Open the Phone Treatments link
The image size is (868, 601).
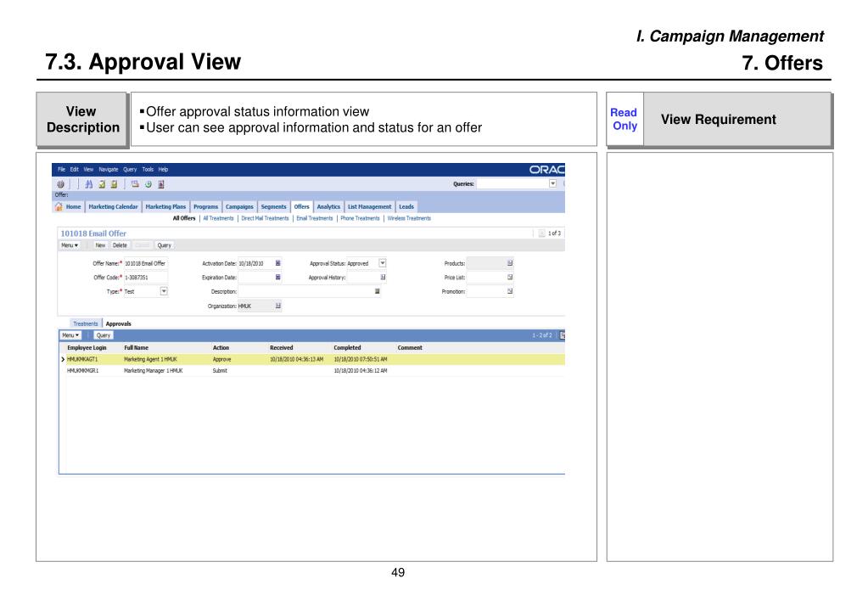361,218
